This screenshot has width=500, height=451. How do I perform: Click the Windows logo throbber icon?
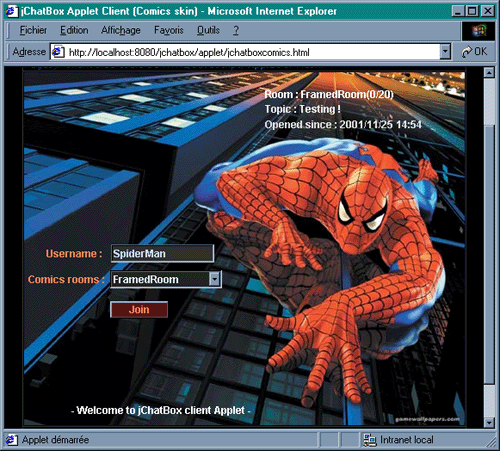(x=479, y=31)
